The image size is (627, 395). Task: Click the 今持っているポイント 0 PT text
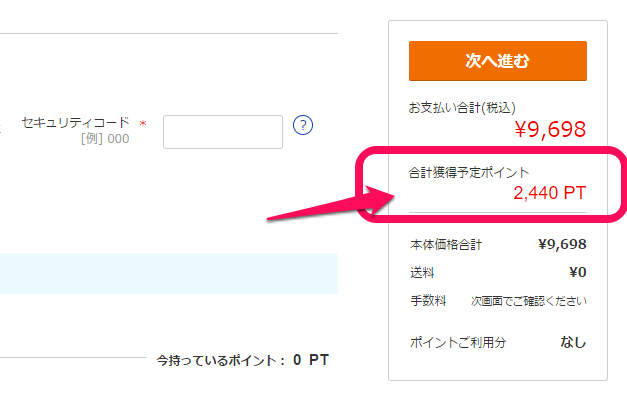tap(242, 360)
